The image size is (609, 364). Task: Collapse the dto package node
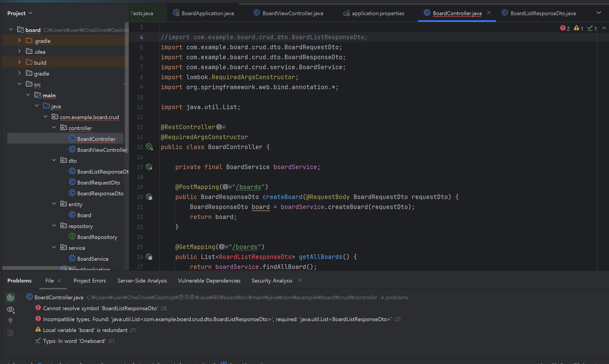click(x=54, y=160)
